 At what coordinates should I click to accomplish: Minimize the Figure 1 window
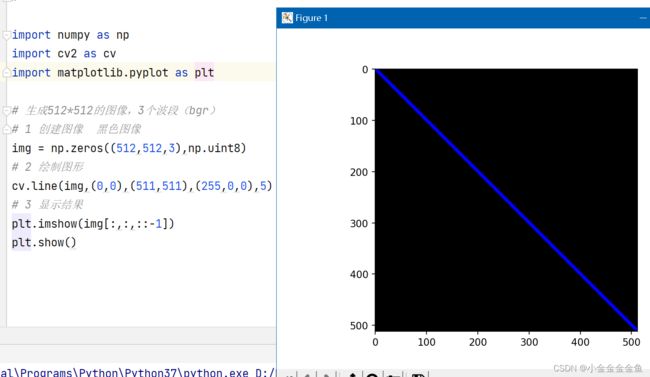(x=643, y=18)
